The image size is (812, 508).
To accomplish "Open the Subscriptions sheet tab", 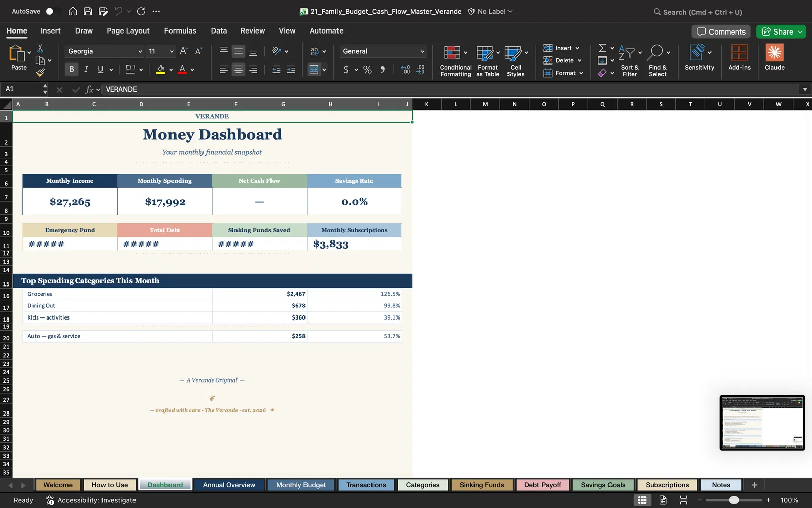I will pos(667,485).
